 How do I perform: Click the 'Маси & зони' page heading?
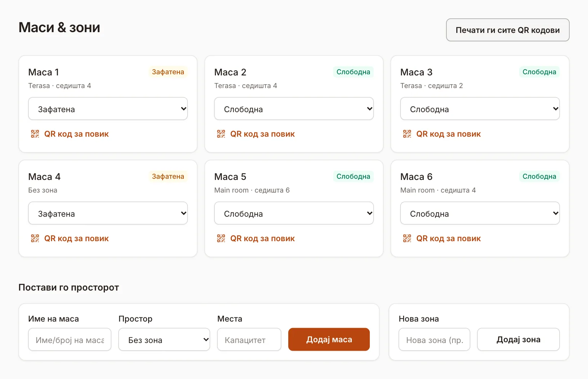coord(59,28)
